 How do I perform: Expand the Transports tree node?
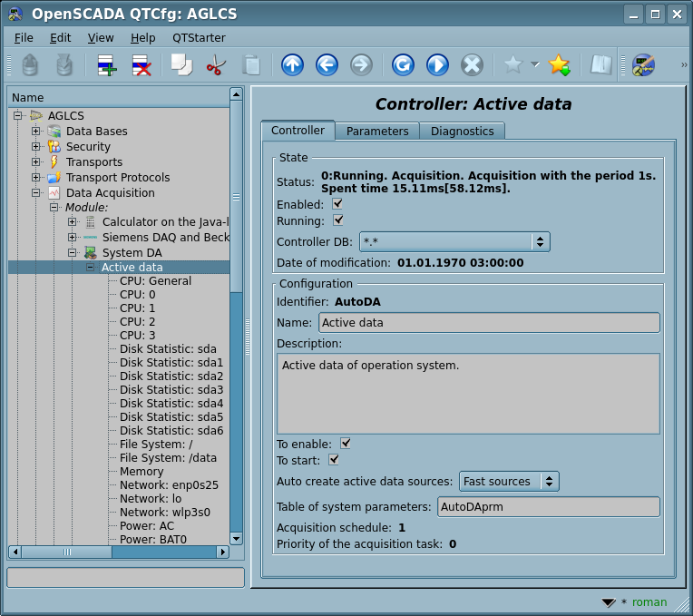tap(35, 162)
